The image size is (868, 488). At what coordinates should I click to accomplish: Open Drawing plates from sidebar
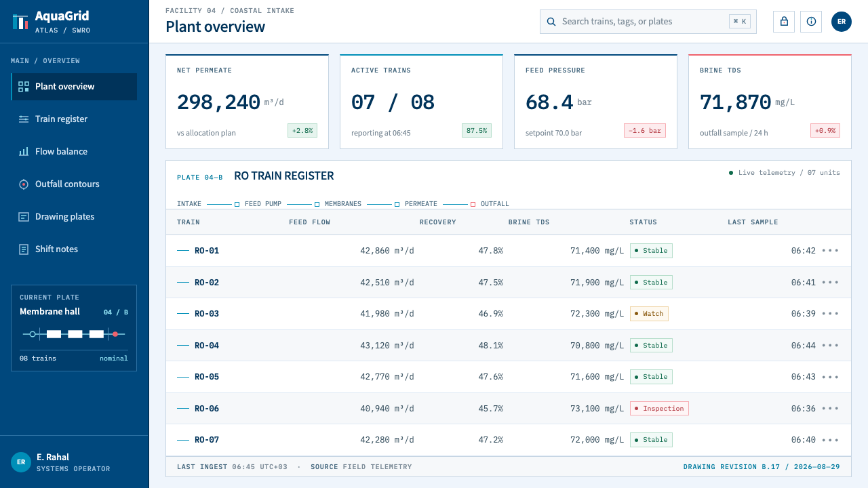tap(74, 217)
